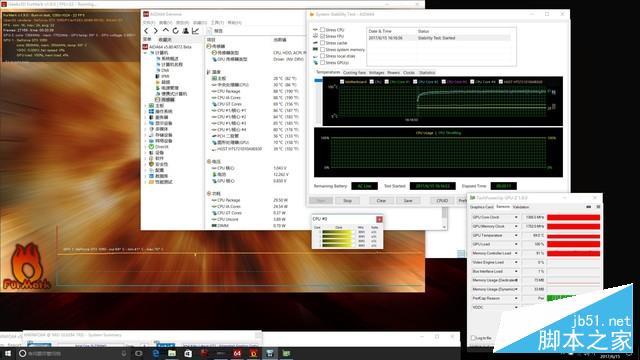Viewport: 640px width, 360px height.
Task: Toggle the Stress FPU checkbox
Action: point(322,36)
